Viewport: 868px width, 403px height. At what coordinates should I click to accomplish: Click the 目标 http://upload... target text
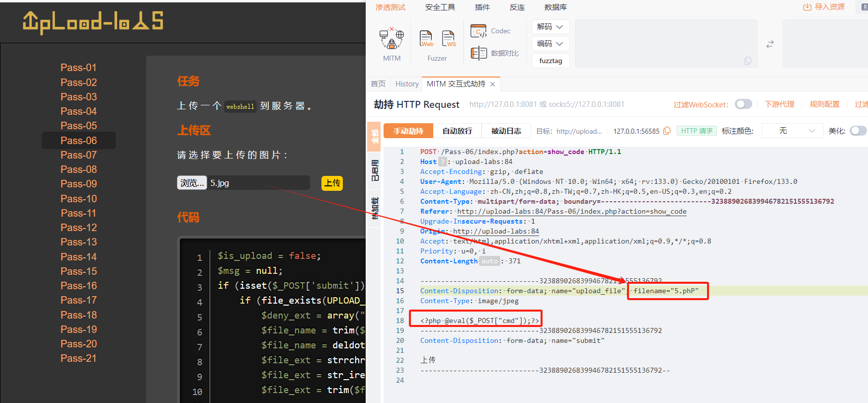pyautogui.click(x=569, y=131)
